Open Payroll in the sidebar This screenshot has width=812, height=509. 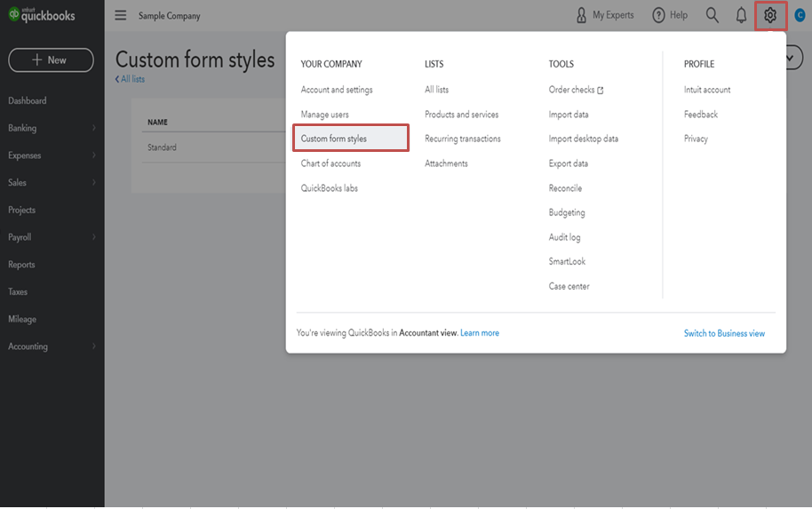(x=20, y=237)
